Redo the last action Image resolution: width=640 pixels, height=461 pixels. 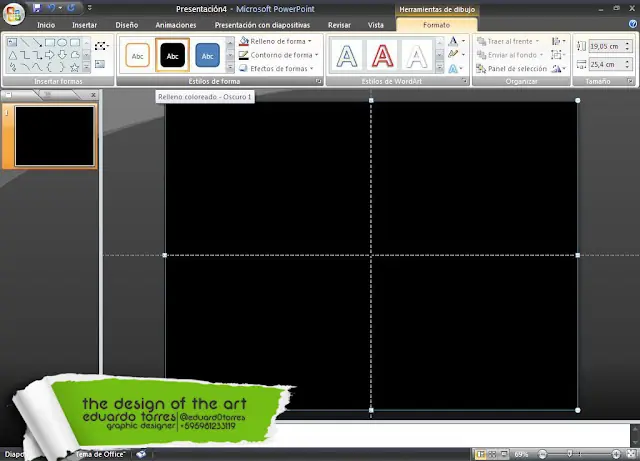(x=71, y=8)
